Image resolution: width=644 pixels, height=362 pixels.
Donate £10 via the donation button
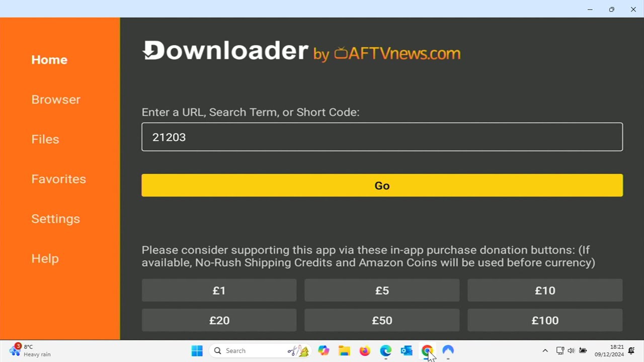tap(545, 291)
